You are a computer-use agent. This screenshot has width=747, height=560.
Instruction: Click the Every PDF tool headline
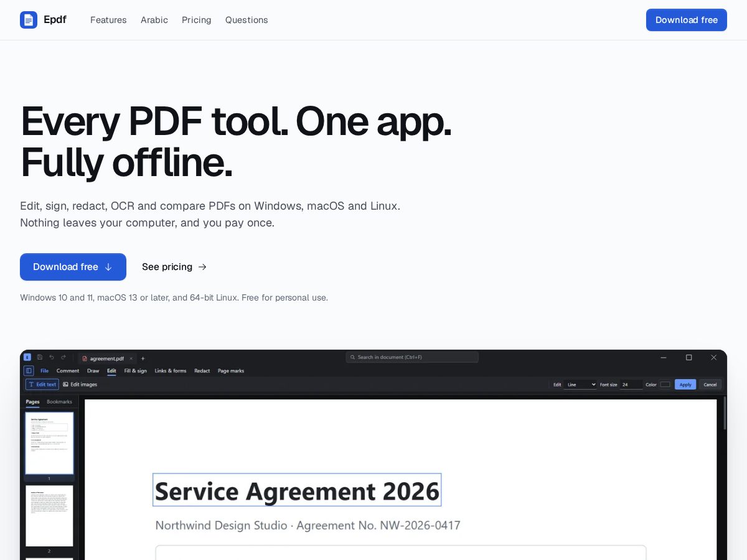click(236, 141)
